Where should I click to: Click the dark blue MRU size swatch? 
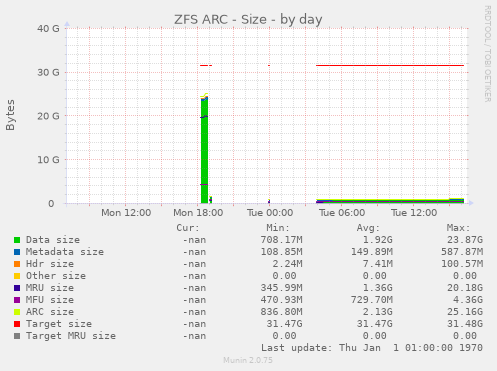(x=17, y=288)
